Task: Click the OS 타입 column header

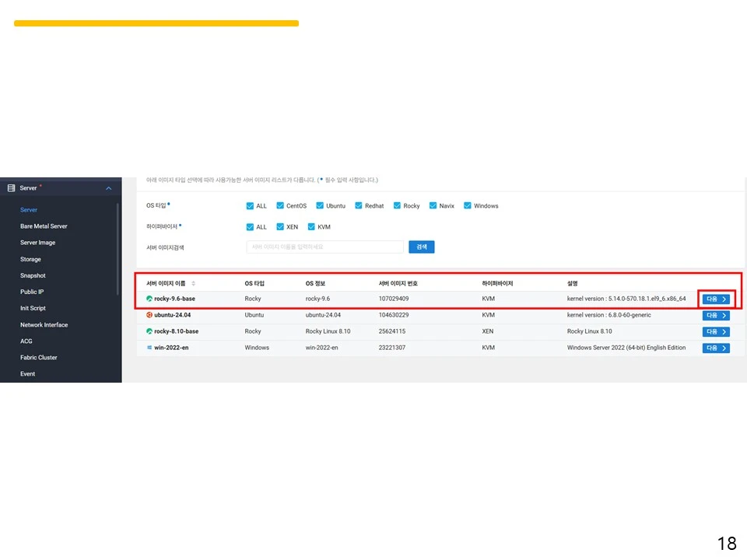Action: (x=254, y=283)
